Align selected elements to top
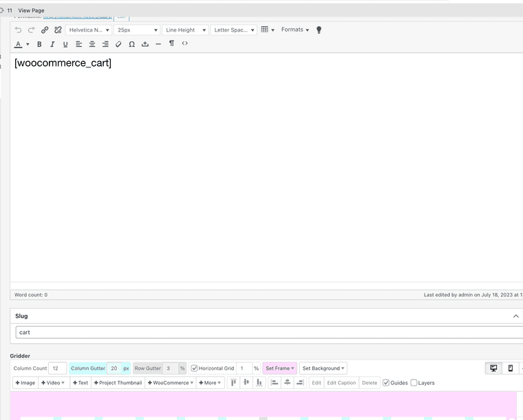523x420 pixels. (x=233, y=383)
